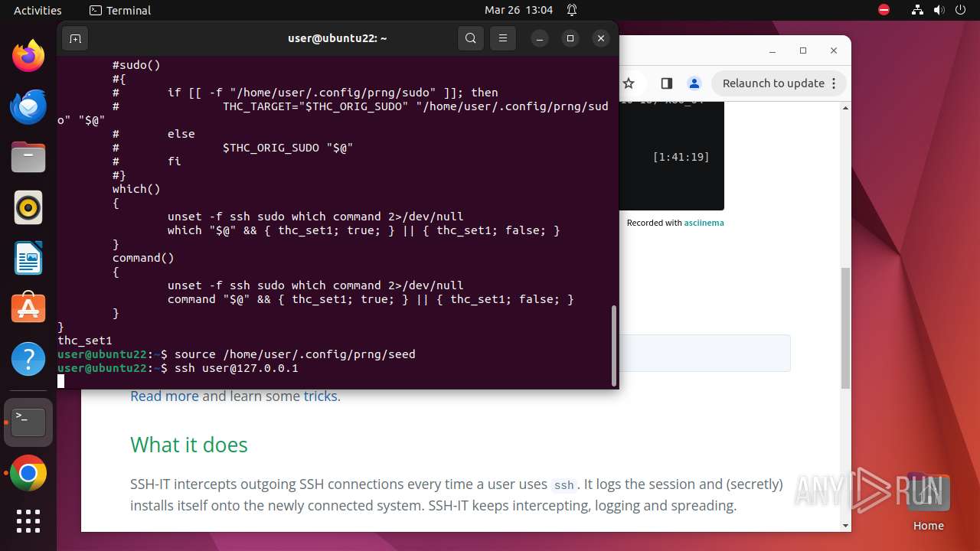Launch Thunderbird mail from the dock
This screenshot has width=980, height=551.
click(28, 106)
